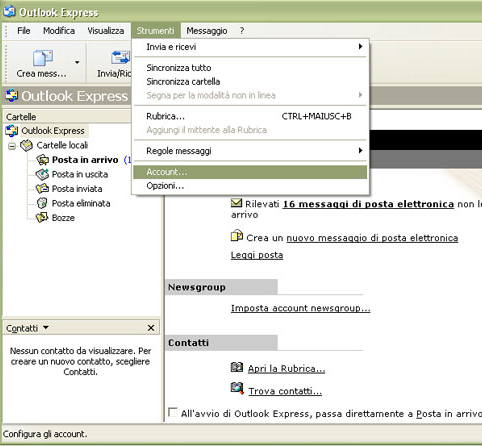Screen dimensions: 482x446
Task: Click the Bozze drafts folder icon
Action: click(42, 218)
